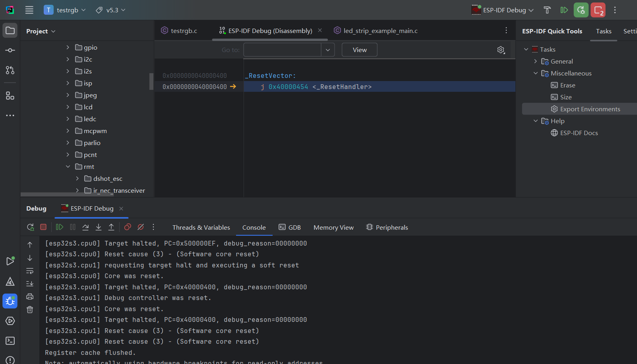Image resolution: width=637 pixels, height=364 pixels.
Task: Click the console down arrow
Action: pos(30,258)
